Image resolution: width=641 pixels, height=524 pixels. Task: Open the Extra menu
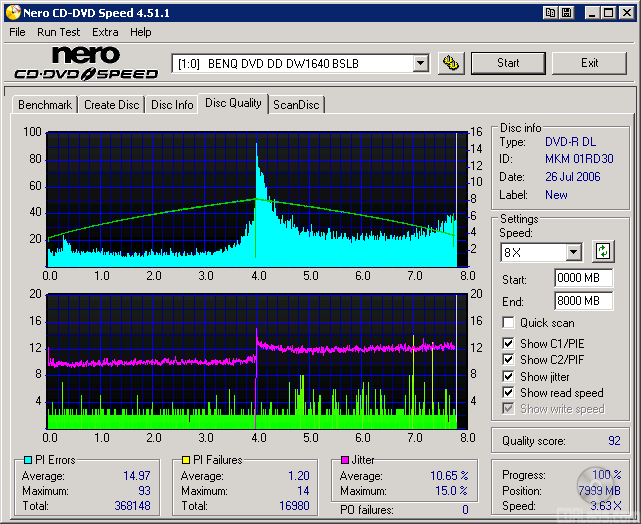tap(105, 32)
